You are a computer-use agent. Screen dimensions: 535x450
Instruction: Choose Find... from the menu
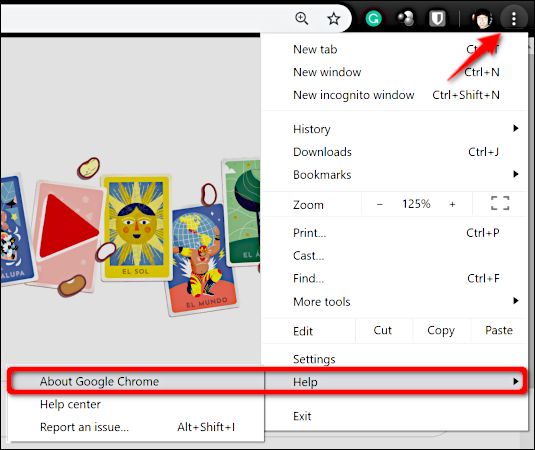point(394,278)
